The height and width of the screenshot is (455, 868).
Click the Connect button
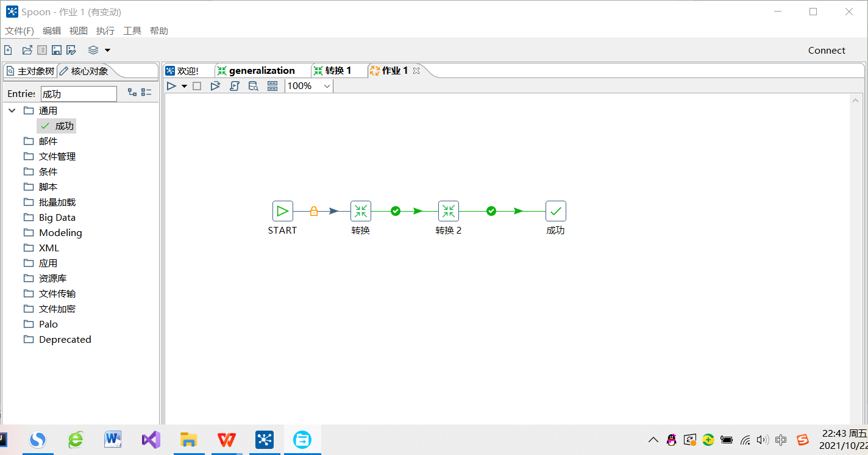827,50
